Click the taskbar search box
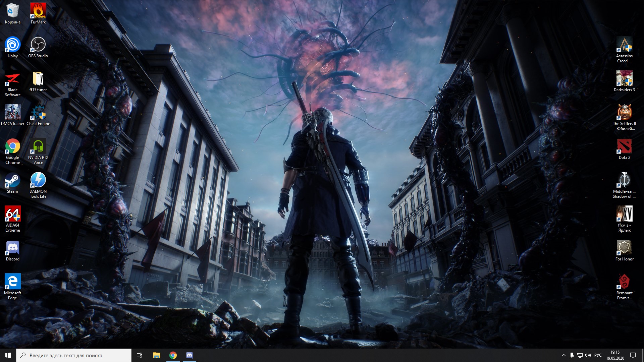The width and height of the screenshot is (644, 362). tap(74, 355)
